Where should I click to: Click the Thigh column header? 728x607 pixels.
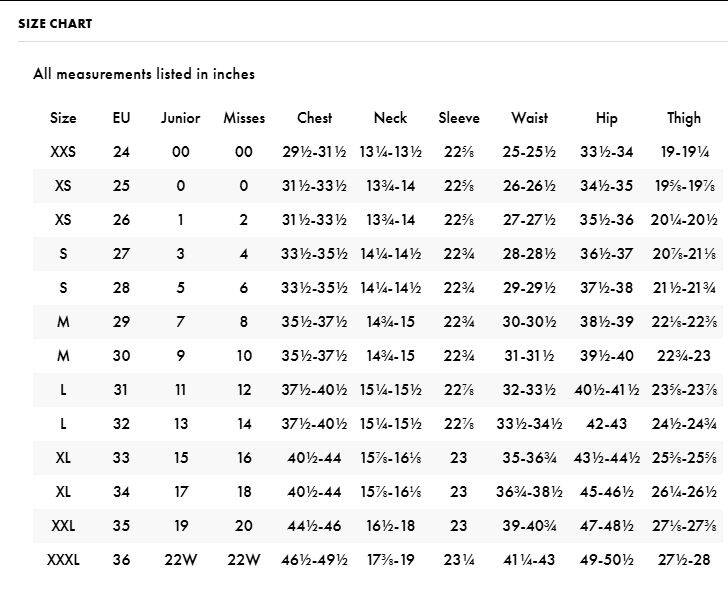(684, 118)
